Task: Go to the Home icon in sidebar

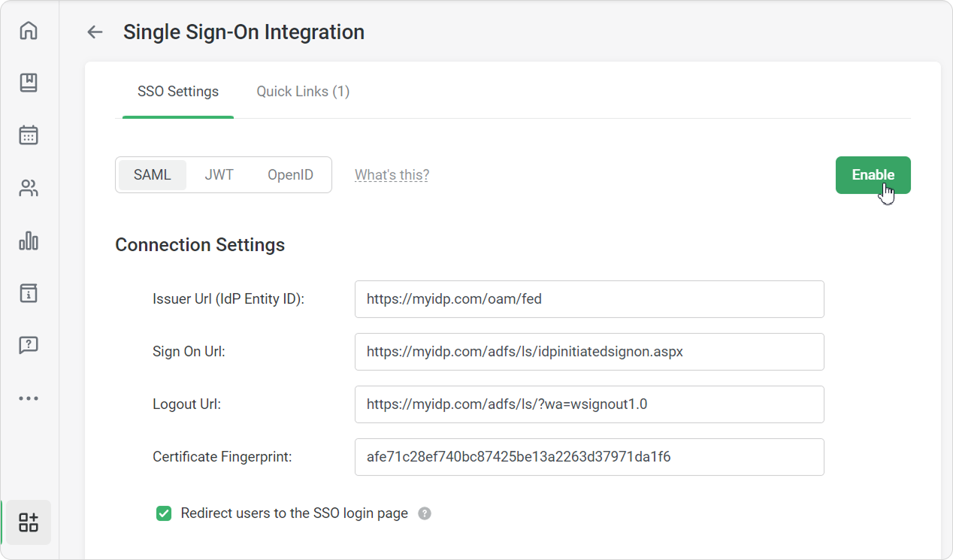Action: pos(29,31)
